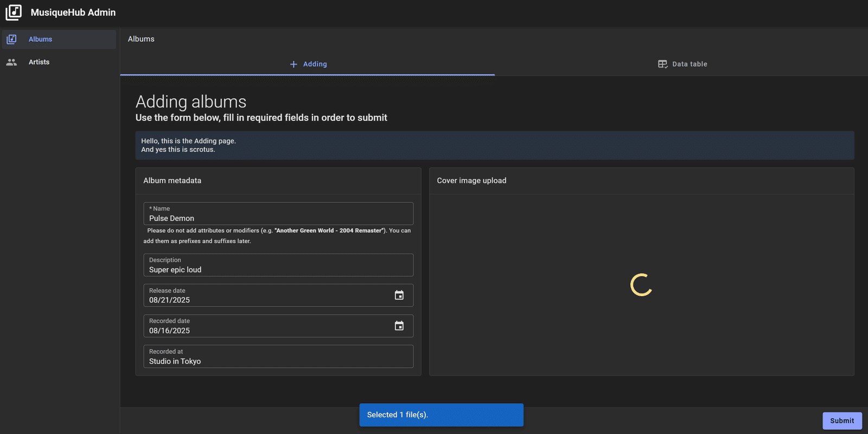Click the MusiqueHub logo icon
This screenshot has height=434, width=868.
(14, 12)
